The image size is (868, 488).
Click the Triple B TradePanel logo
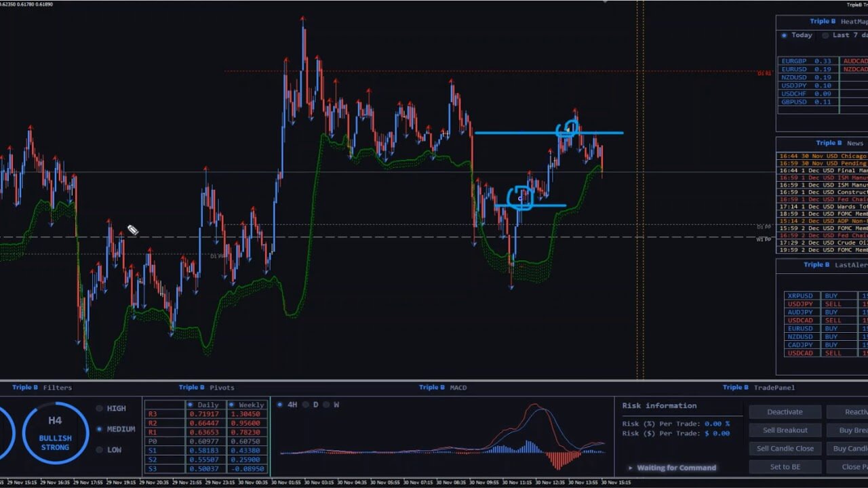coord(736,388)
